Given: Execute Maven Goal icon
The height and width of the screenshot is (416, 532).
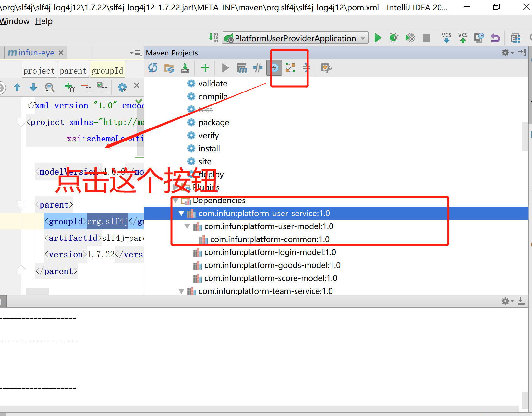Looking at the screenshot, I should pyautogui.click(x=242, y=68).
